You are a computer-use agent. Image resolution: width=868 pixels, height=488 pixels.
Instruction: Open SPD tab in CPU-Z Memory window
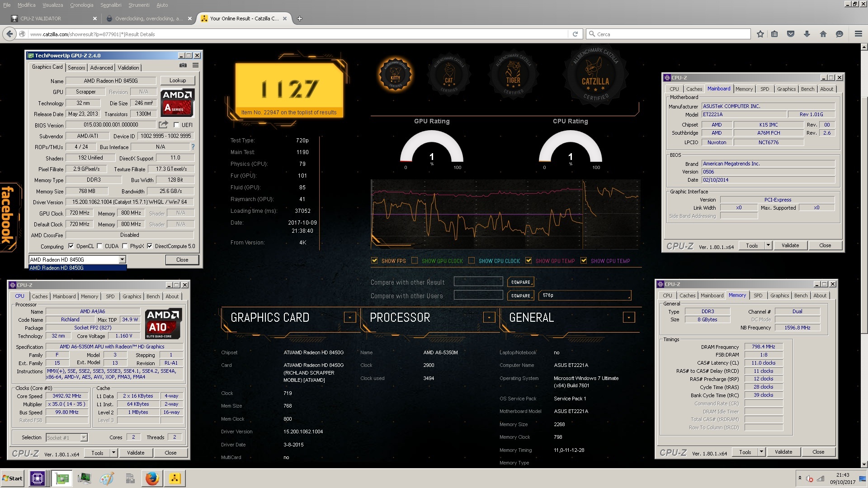758,296
